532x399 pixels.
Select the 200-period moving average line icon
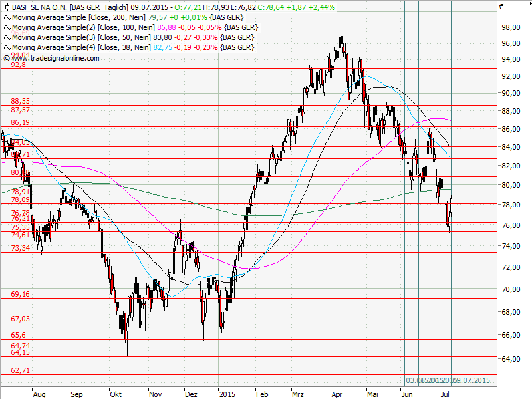(8, 18)
